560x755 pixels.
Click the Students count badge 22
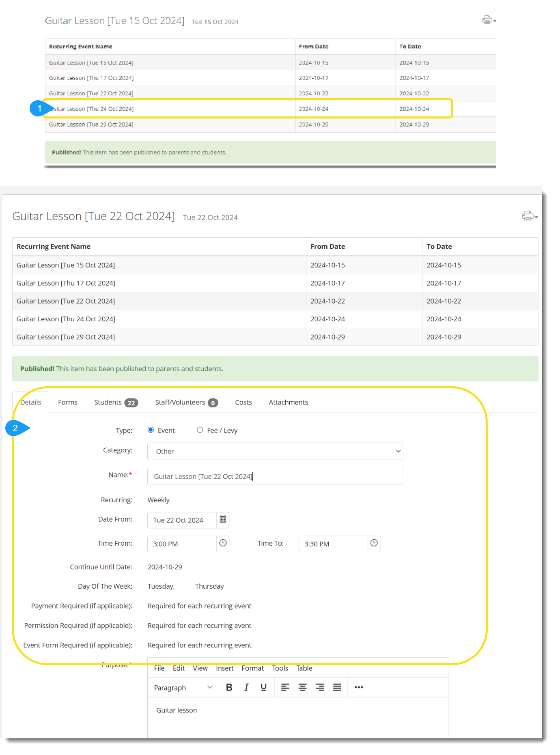[131, 403]
